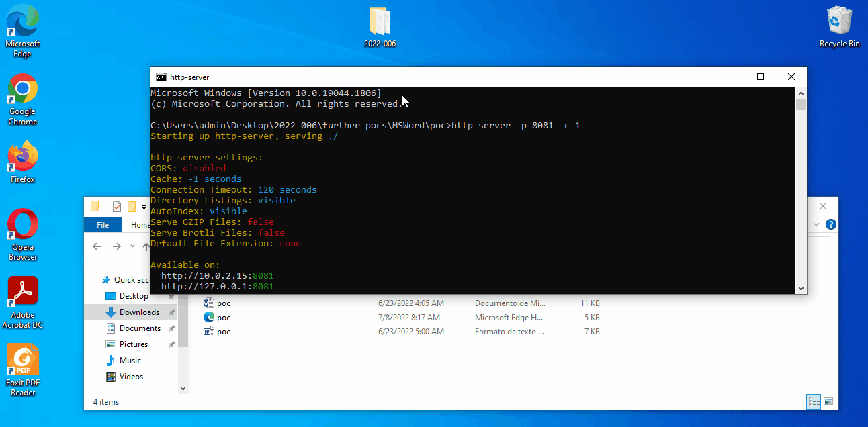The image size is (868, 427).
Task: Select the Opera Browser desktop icon
Action: pyautogui.click(x=23, y=235)
